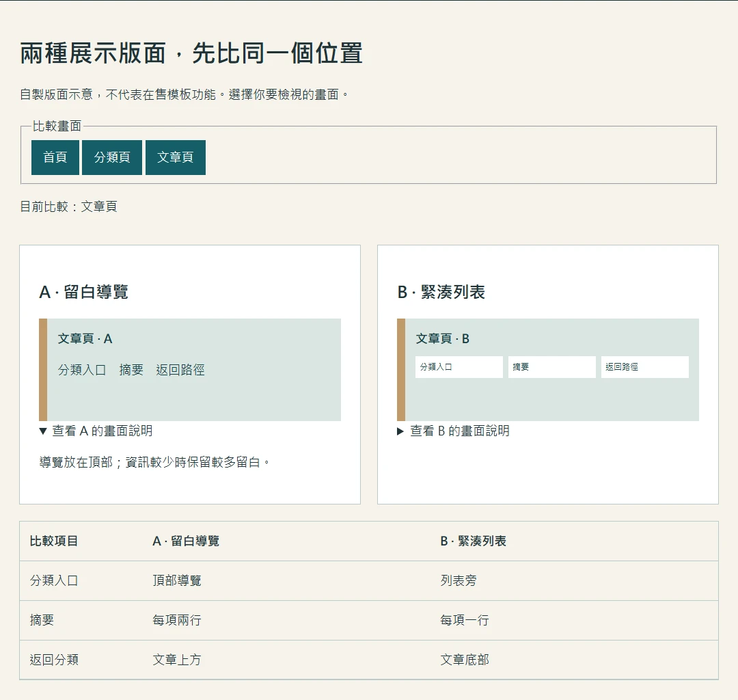Viewport: 738px width, 700px height.
Task: Click the 導覽放在頂部 description text
Action: [x=154, y=462]
